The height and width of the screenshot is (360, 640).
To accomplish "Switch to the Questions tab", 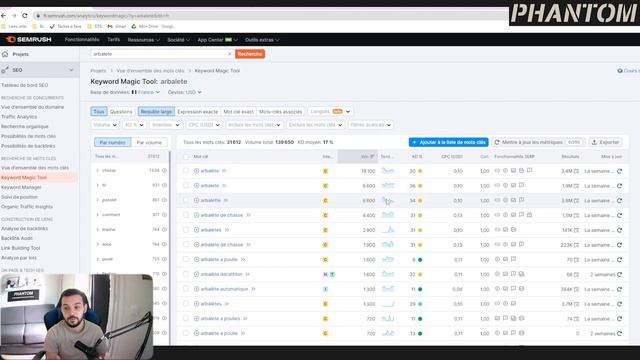I will pos(121,111).
